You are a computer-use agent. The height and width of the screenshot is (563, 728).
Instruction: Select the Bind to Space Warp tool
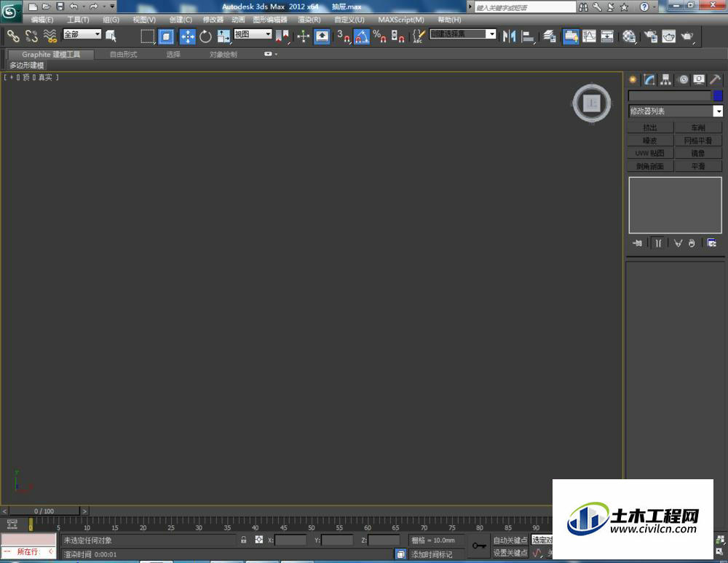50,36
